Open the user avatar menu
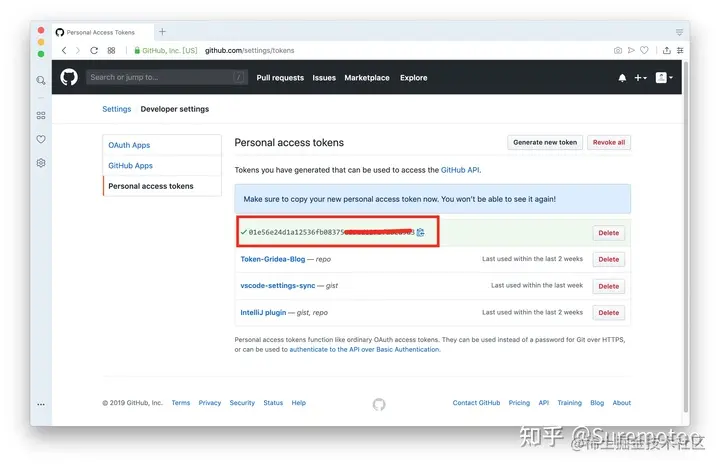This screenshot has width=720, height=466. click(x=664, y=78)
